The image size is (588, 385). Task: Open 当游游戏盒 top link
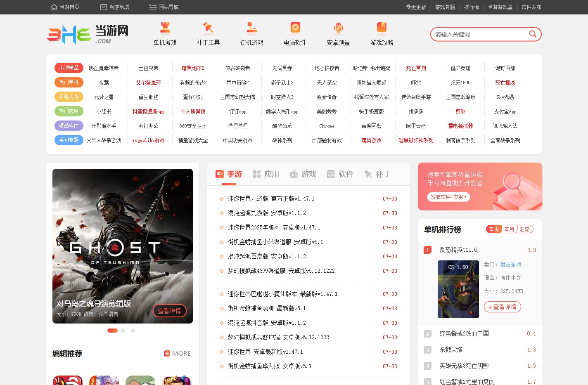[500, 7]
